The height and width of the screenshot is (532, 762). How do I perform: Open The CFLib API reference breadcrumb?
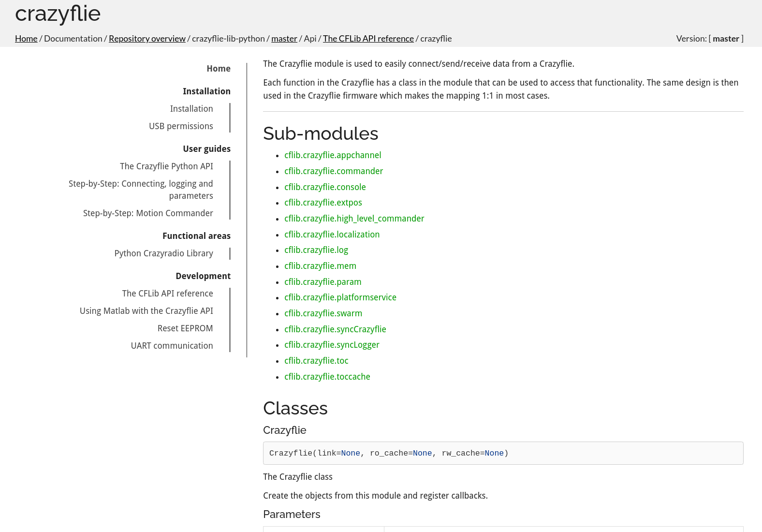click(368, 39)
